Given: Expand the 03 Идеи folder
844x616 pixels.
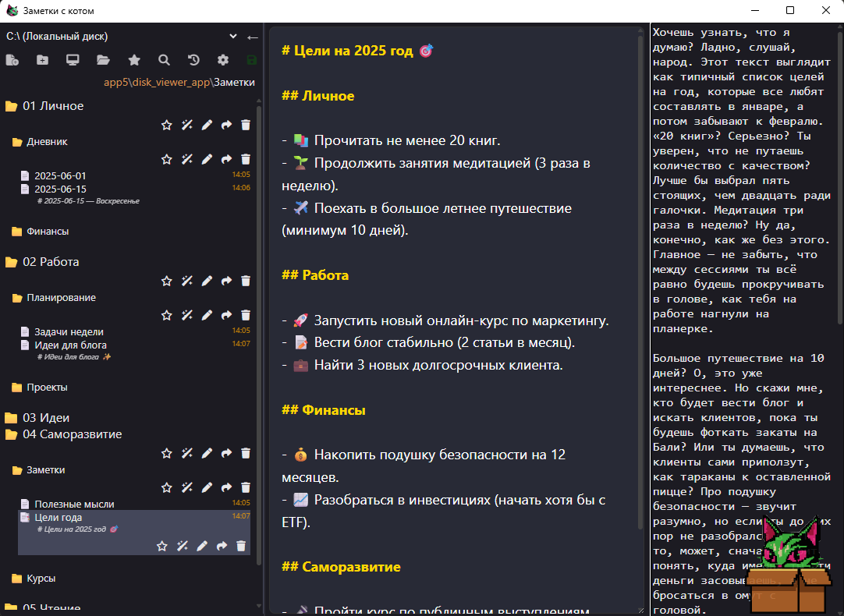Looking at the screenshot, I should (46, 418).
